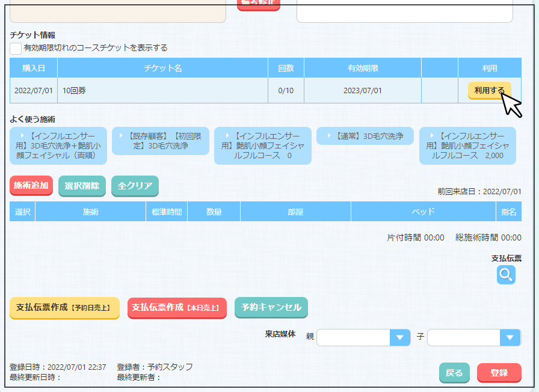Select 【通常】3D毛穴洗浄 shortcut
This screenshot has width=539, height=392.
[x=365, y=136]
